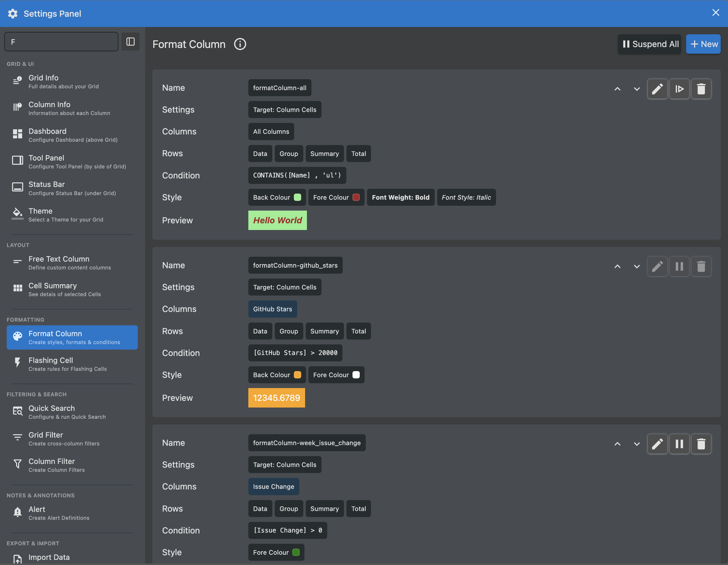
Task: Move formatColumn-week_issue_change rule down
Action: 637,444
